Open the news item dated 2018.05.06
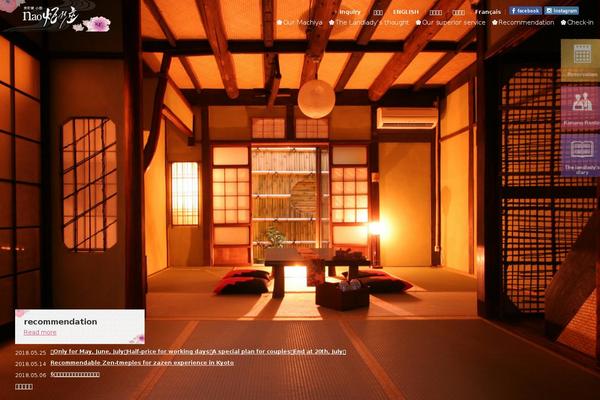Viewport: 600px width, 400px height. [x=75, y=374]
